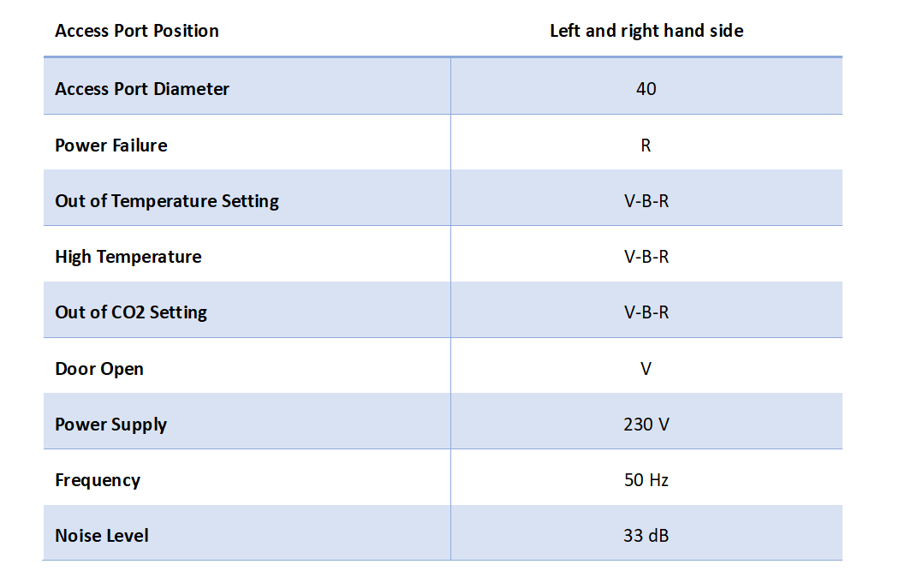Select the Door Open value V

coord(646,369)
